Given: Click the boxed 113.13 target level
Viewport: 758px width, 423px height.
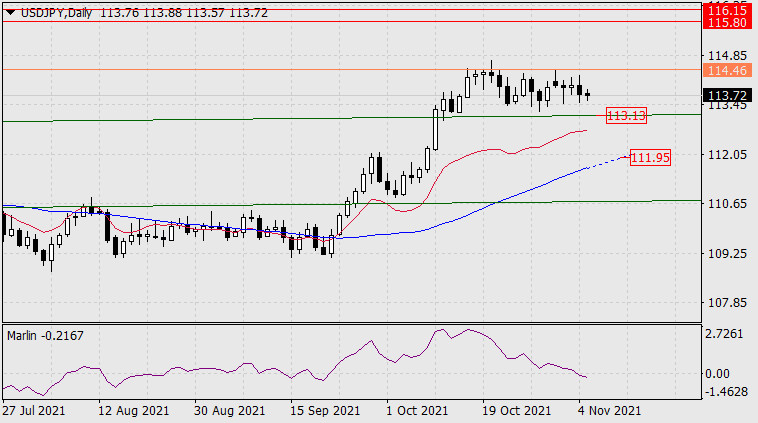Looking at the screenshot, I should pyautogui.click(x=627, y=116).
